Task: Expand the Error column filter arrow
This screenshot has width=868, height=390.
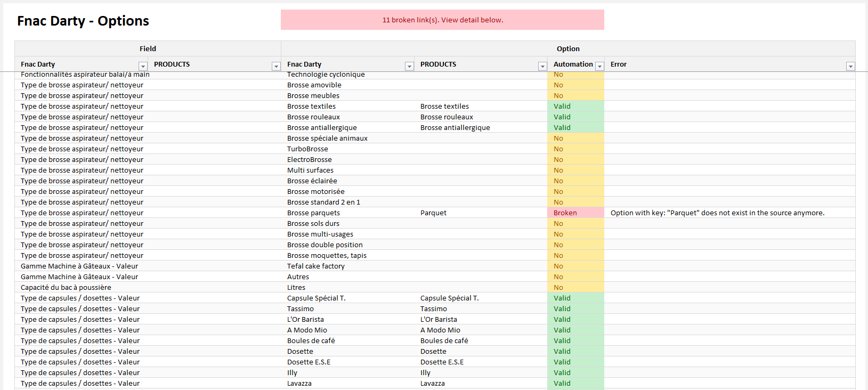Action: tap(850, 66)
